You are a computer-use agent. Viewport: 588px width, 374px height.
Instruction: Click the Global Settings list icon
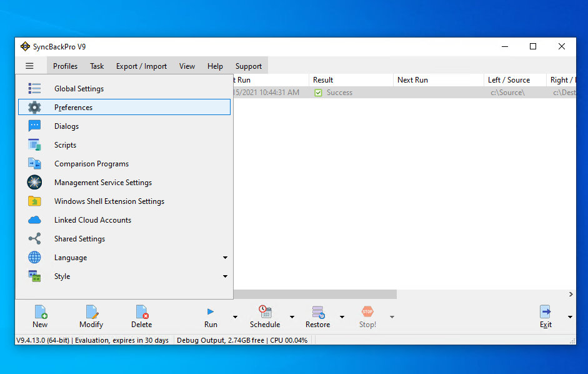[x=34, y=89]
